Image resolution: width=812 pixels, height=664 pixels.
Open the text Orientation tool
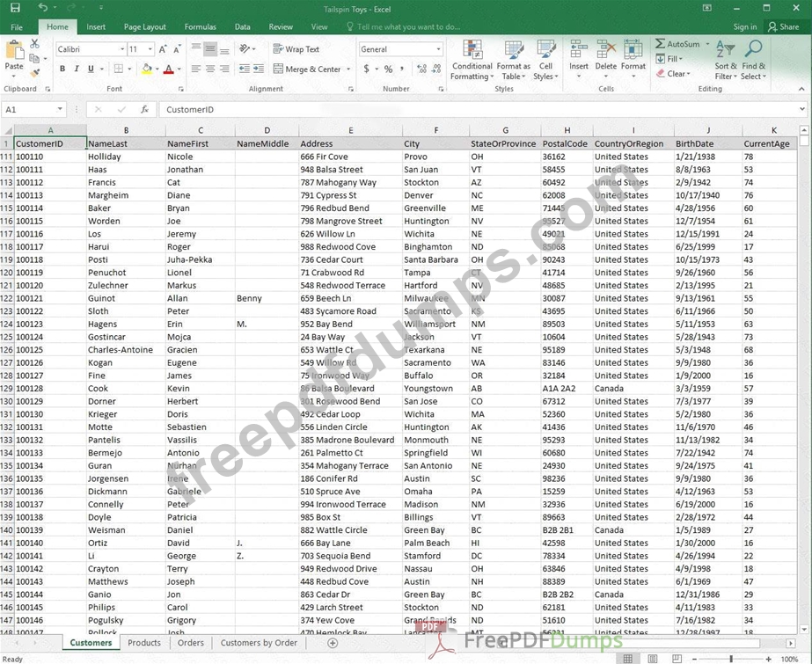coord(246,49)
